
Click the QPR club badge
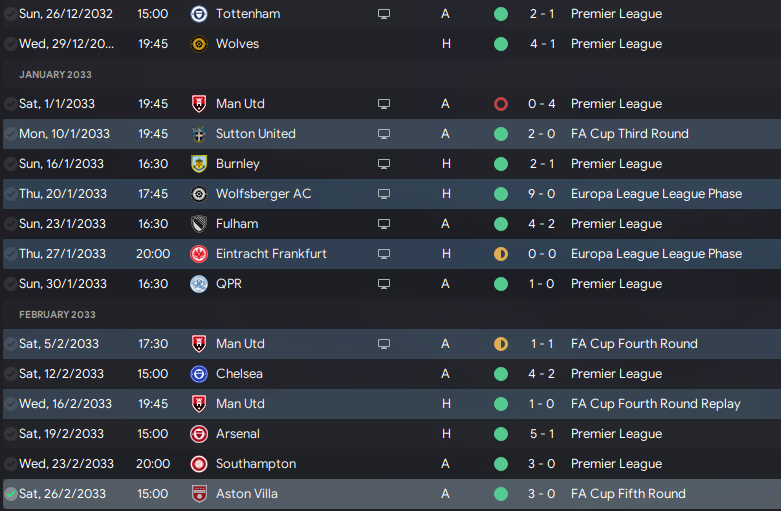point(198,284)
